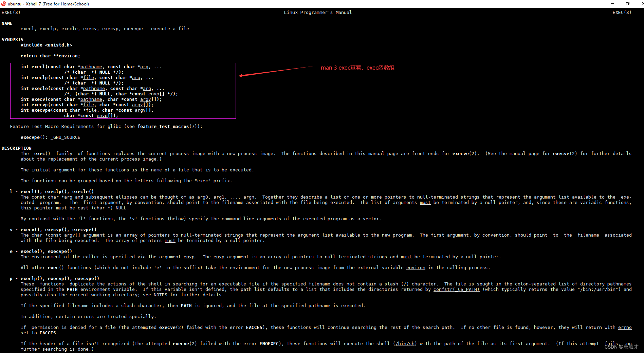
Task: Click 'v - execv(), execvp(), execvpe()' heading
Action: click(53, 230)
